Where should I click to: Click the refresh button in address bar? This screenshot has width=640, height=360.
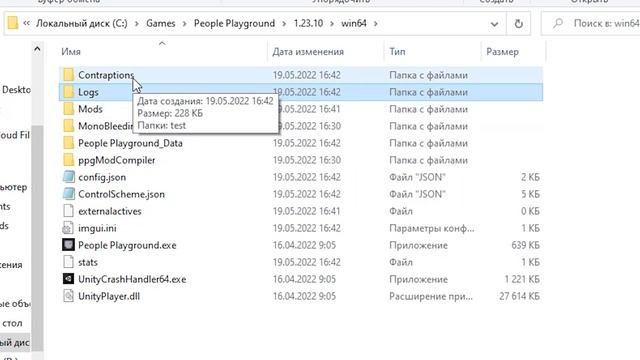[x=519, y=24]
